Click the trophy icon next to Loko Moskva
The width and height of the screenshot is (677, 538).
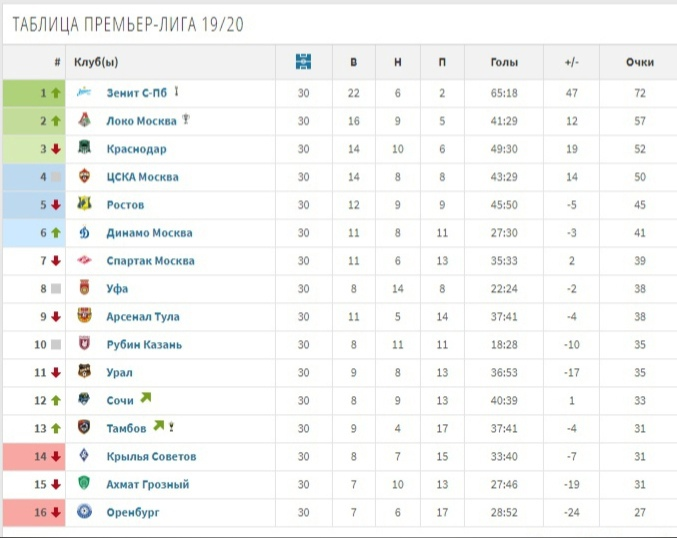pos(186,118)
